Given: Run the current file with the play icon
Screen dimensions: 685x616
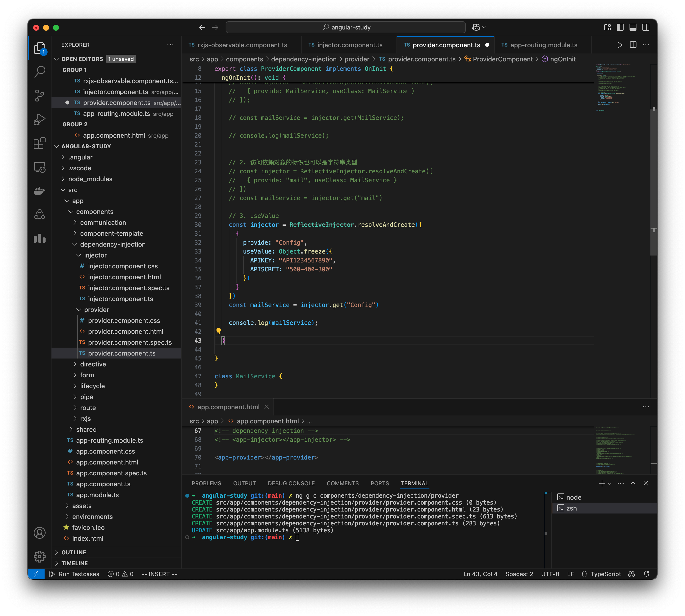Looking at the screenshot, I should [620, 44].
